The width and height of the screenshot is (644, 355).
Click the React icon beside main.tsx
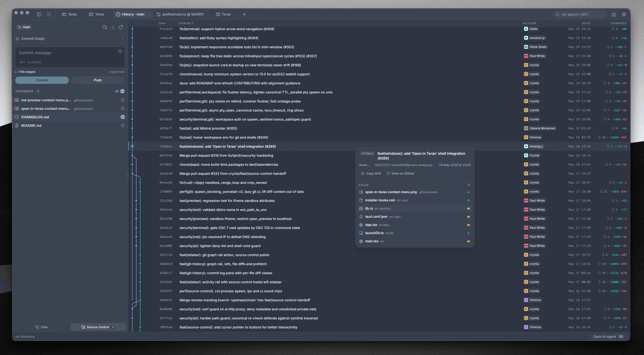point(361,241)
